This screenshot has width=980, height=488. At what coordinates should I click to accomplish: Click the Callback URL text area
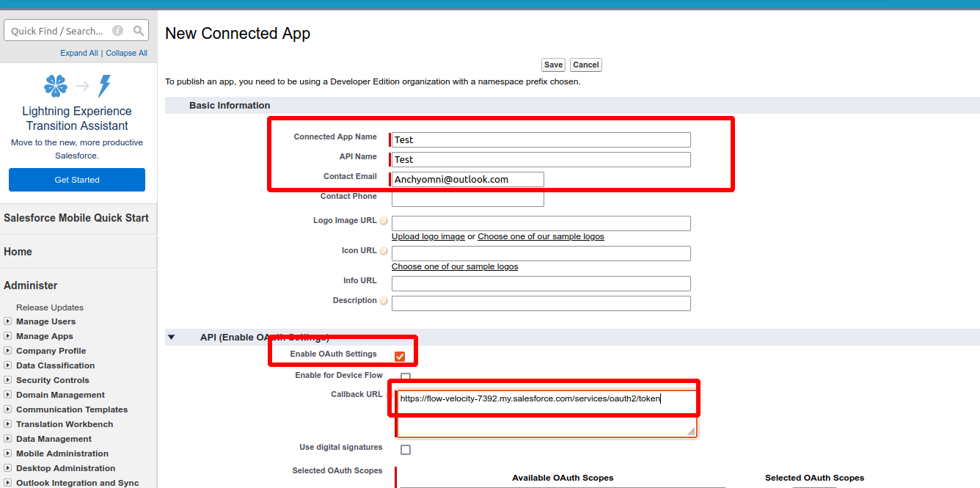(547, 414)
